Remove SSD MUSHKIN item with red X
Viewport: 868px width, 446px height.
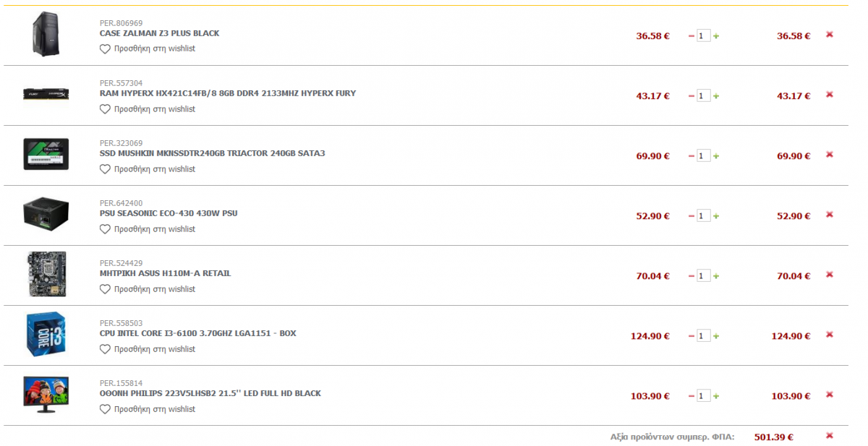829,154
